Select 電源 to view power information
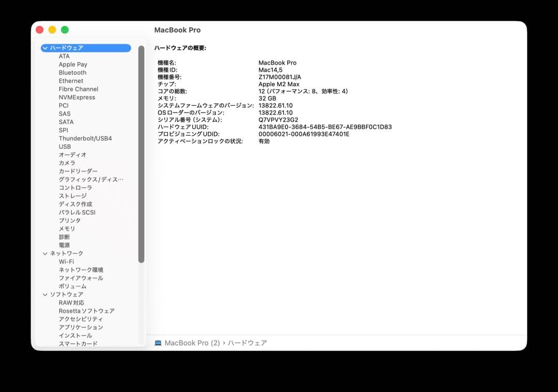This screenshot has width=558, height=392. [65, 245]
